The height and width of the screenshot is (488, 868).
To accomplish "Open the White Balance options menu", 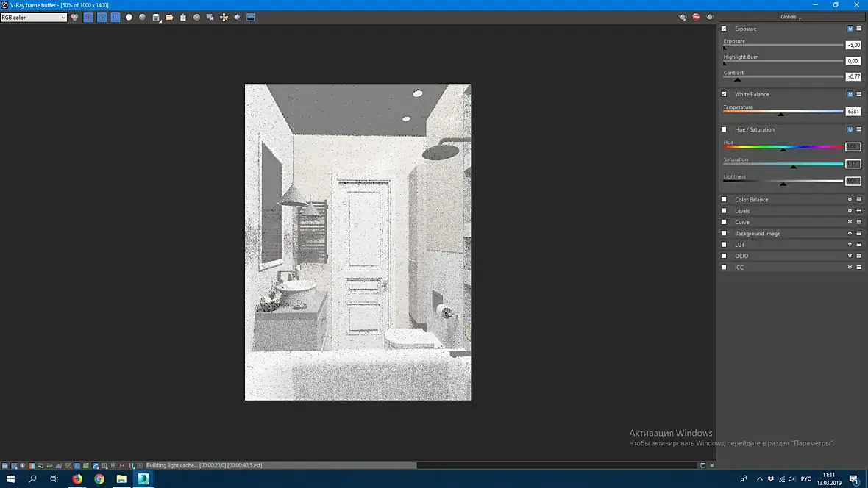I will [x=859, y=94].
